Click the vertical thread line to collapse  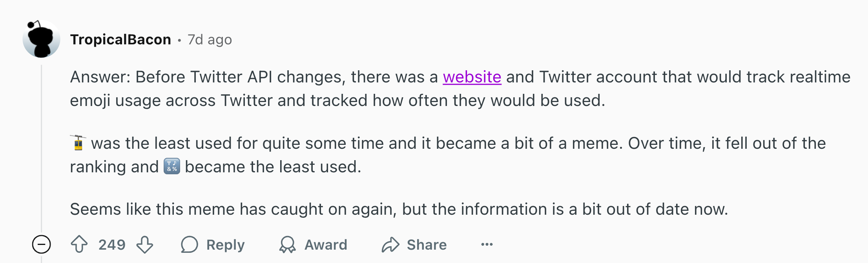point(41,149)
